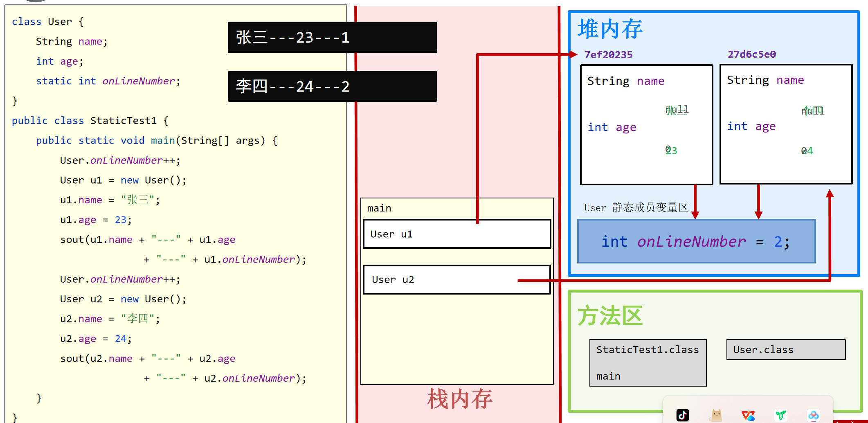Click the 方法区 method area title
This screenshot has width=868, height=423.
[610, 316]
